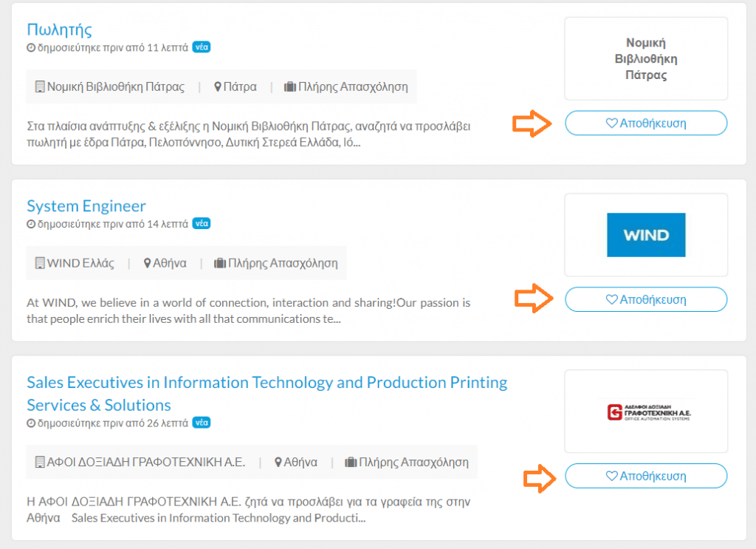The image size is (756, 549).
Task: Save the Πωλητής job with Αποθήκευση button
Action: coord(645,123)
